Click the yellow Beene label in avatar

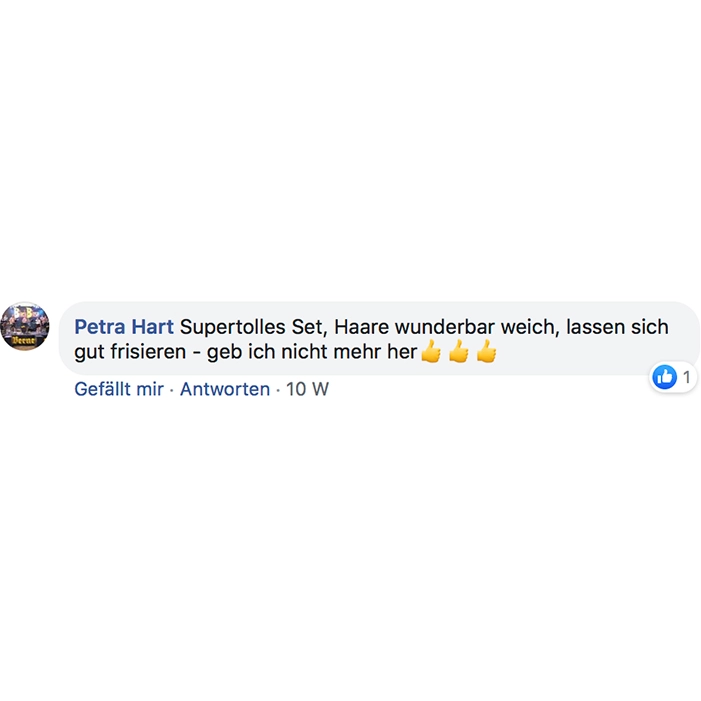(x=25, y=340)
